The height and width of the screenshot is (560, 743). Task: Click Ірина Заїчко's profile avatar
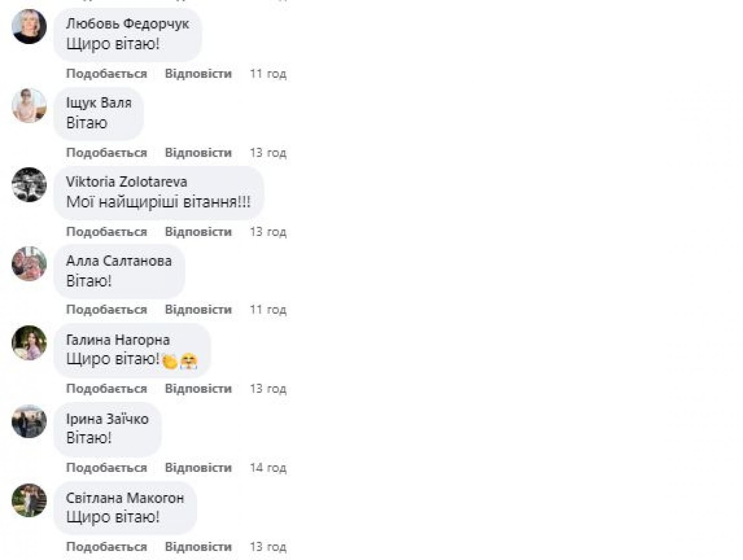(29, 422)
